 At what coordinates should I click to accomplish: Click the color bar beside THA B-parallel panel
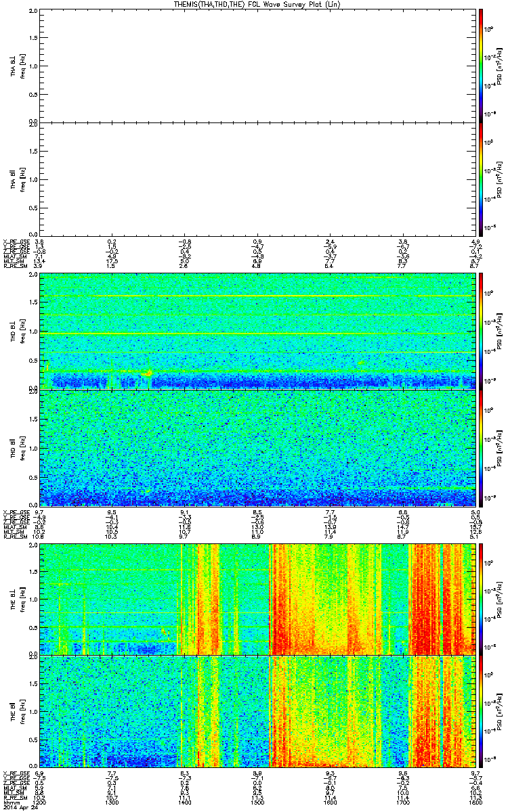coord(481,179)
